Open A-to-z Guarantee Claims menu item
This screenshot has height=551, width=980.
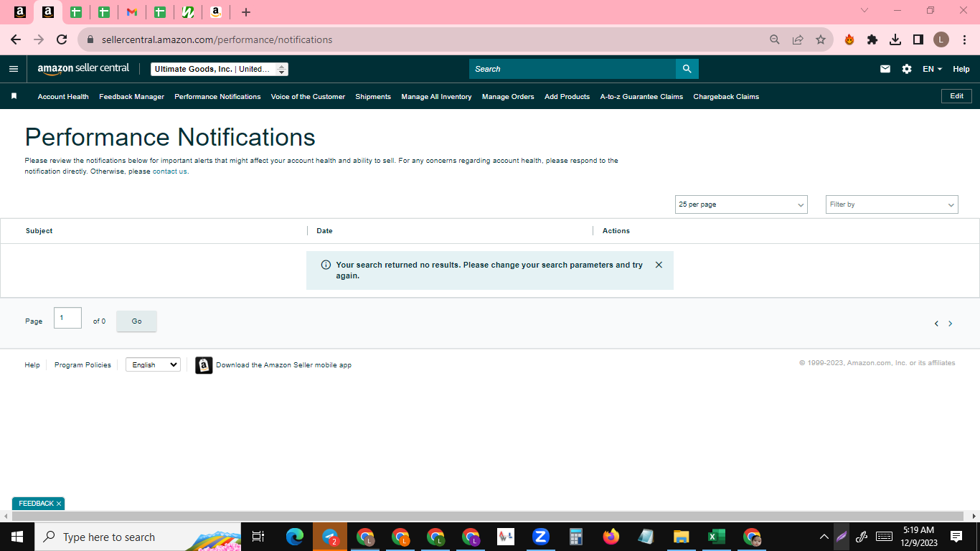tap(641, 96)
